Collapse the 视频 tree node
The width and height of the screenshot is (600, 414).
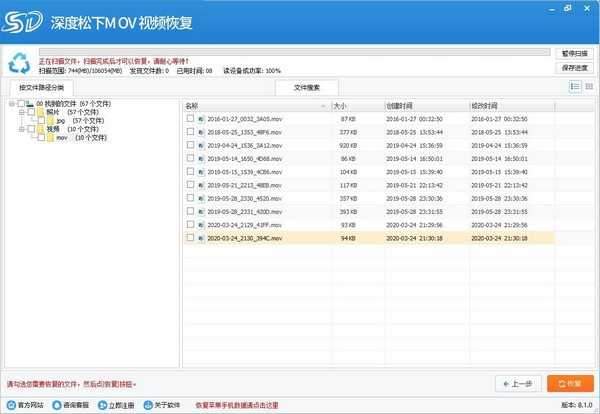pyautogui.click(x=22, y=129)
